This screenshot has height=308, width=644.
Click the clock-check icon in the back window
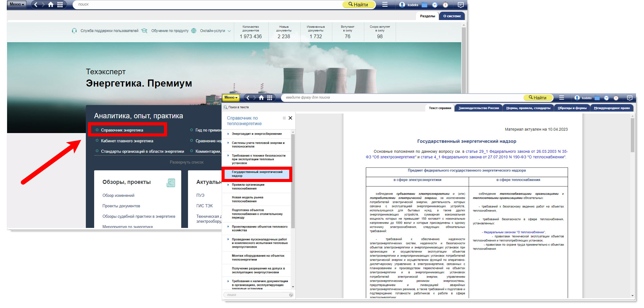(435, 5)
